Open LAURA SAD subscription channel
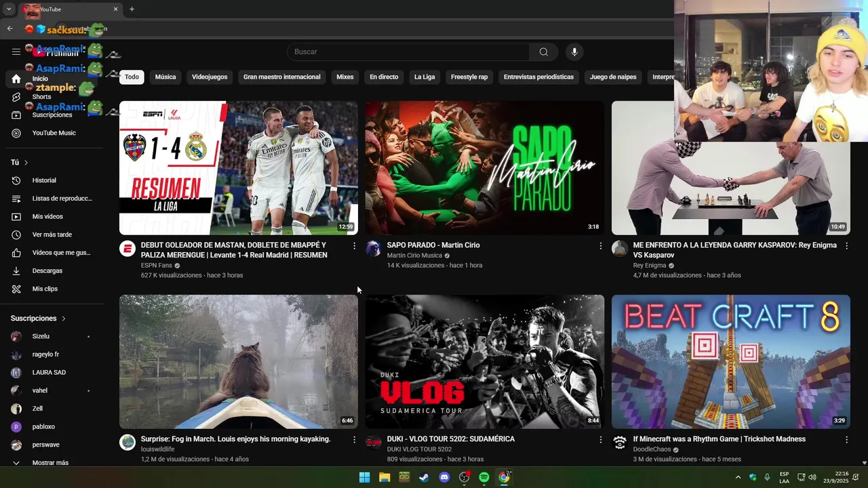Viewport: 868px width, 488px height. pyautogui.click(x=47, y=373)
